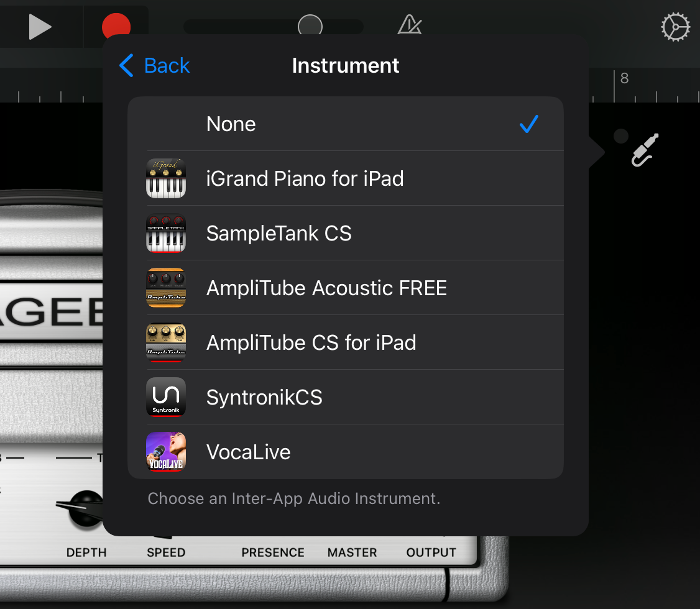
Task: Start recording with the red Record button
Action: (116, 26)
